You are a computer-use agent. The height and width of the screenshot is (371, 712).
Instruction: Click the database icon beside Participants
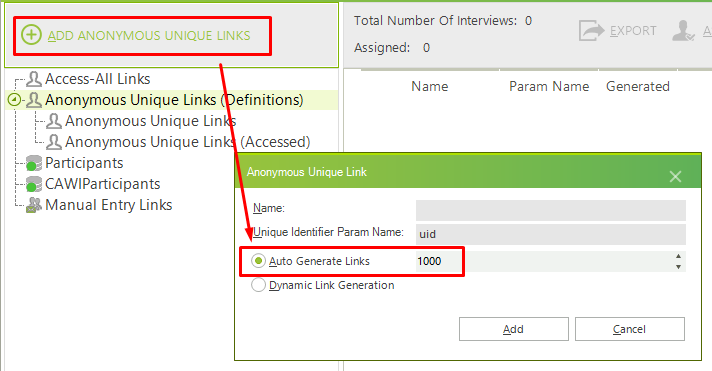click(x=34, y=163)
